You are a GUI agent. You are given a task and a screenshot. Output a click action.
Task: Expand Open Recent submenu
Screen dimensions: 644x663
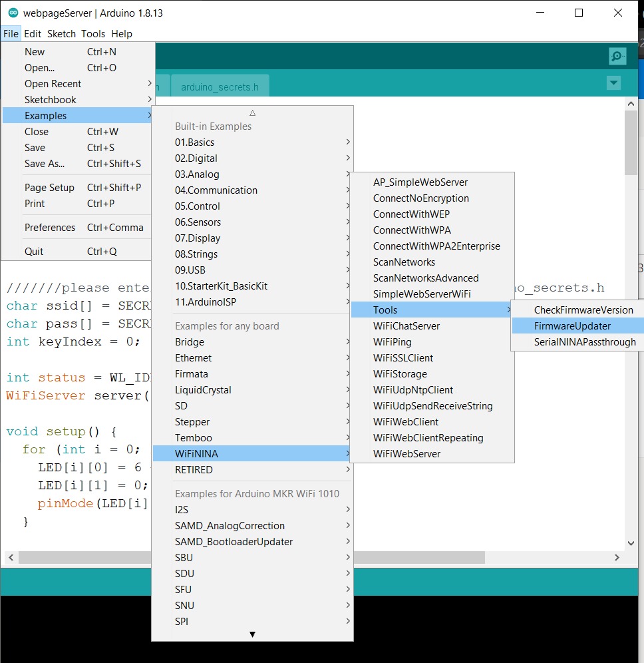[x=77, y=84]
